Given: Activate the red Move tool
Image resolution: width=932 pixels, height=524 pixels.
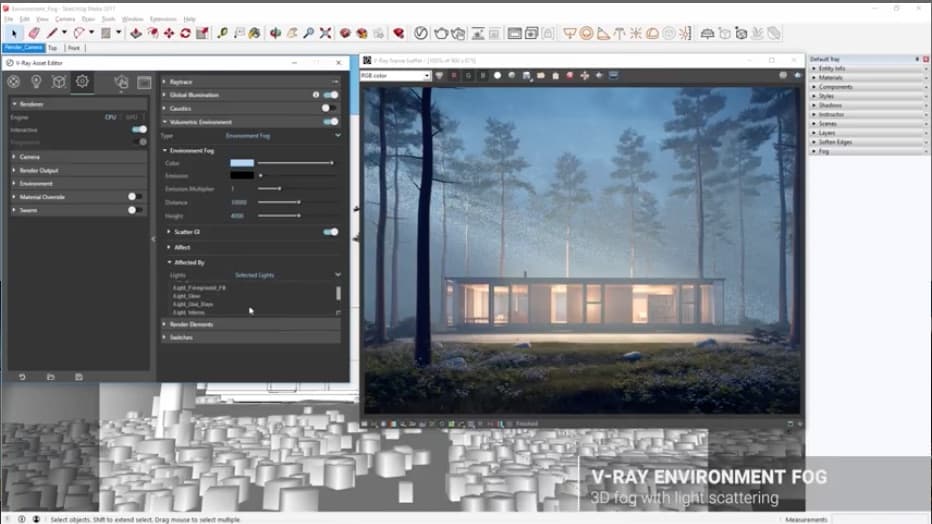Looking at the screenshot, I should coord(169,33).
